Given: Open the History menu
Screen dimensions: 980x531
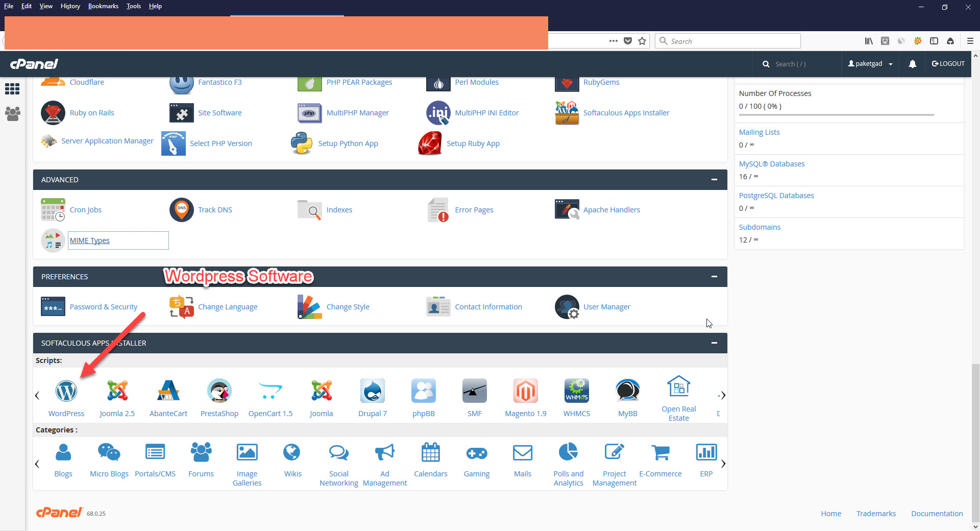Looking at the screenshot, I should click(x=70, y=6).
